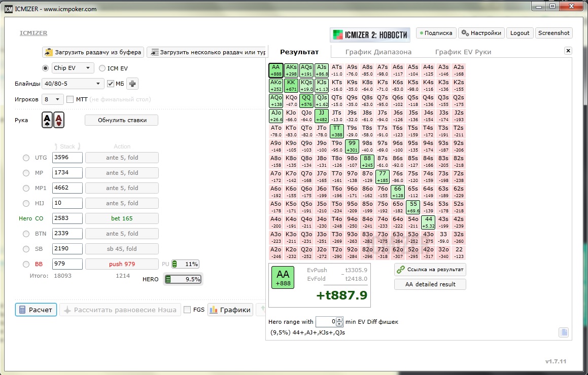Open the blinds 40/80-5 dropdown
Viewport: 588px width, 375px height.
[x=73, y=84]
